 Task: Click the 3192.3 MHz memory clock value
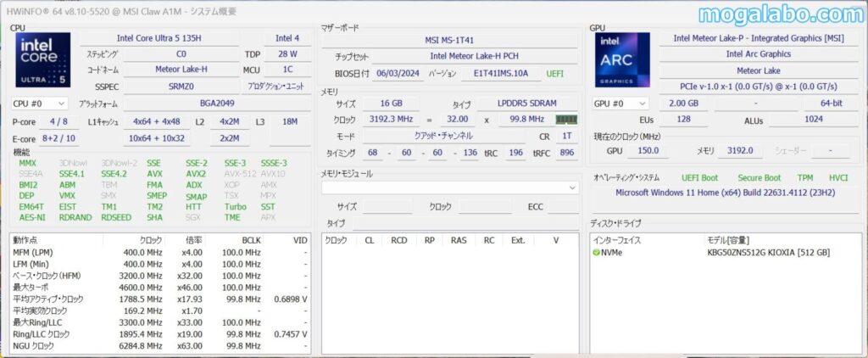click(x=391, y=119)
